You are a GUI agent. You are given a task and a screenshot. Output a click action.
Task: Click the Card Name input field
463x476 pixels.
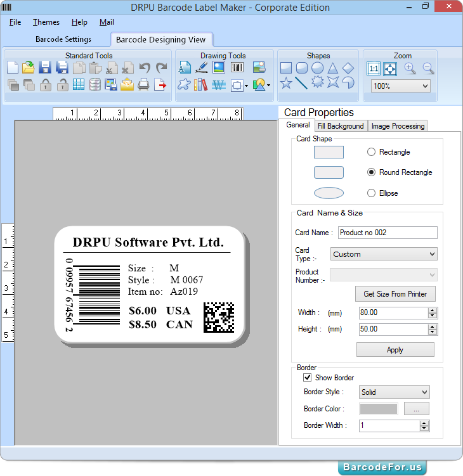coord(388,233)
